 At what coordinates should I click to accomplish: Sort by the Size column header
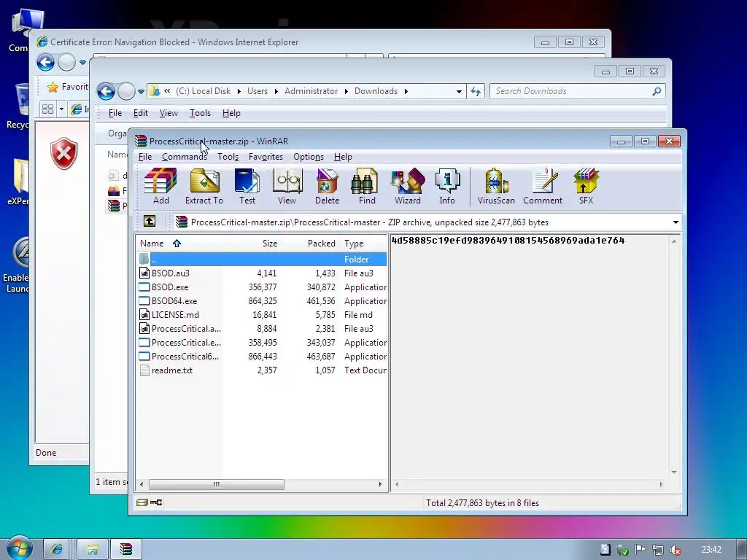pyautogui.click(x=252, y=244)
